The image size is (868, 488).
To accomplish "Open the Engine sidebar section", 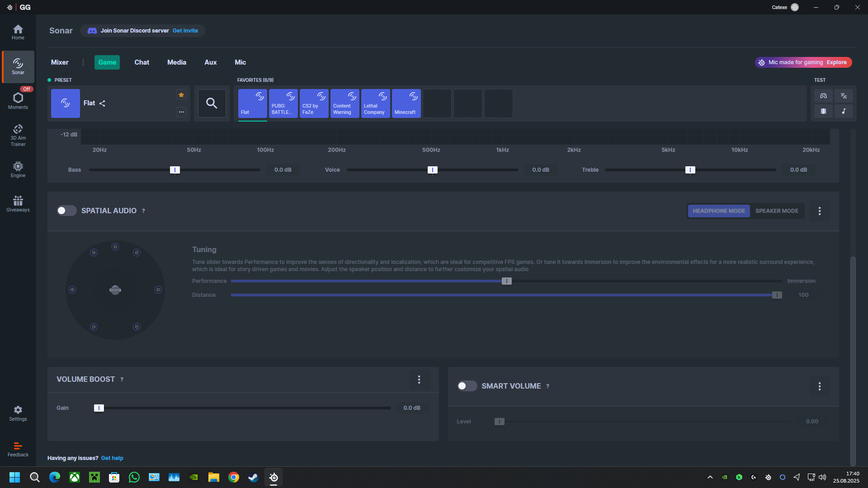I will tap(18, 169).
